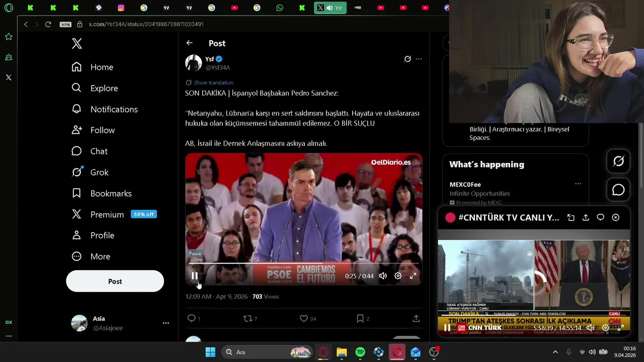Expand the CNN Türk mini player
The height and width of the screenshot is (362, 644).
[x=571, y=218]
